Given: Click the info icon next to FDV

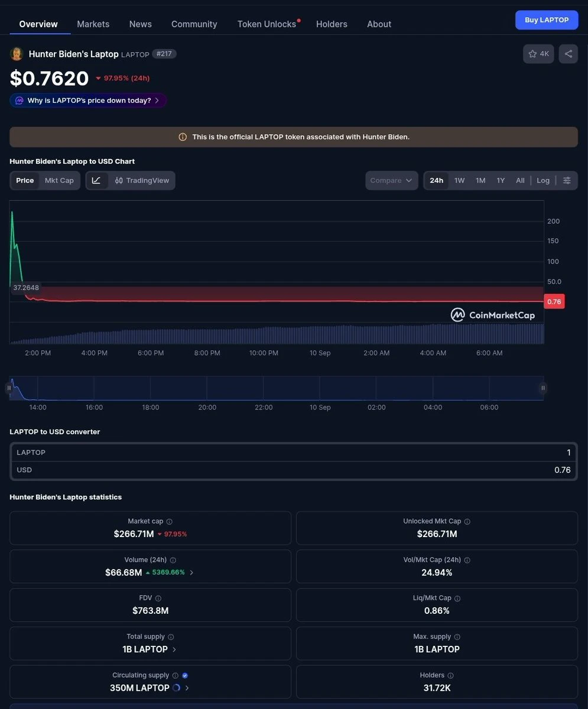Looking at the screenshot, I should [x=158, y=599].
